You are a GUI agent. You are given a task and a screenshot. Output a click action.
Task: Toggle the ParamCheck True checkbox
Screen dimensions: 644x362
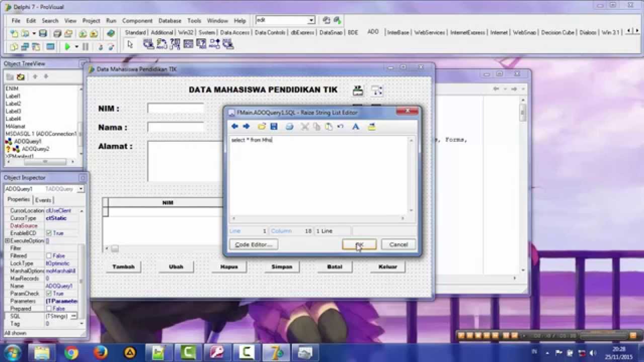point(49,294)
